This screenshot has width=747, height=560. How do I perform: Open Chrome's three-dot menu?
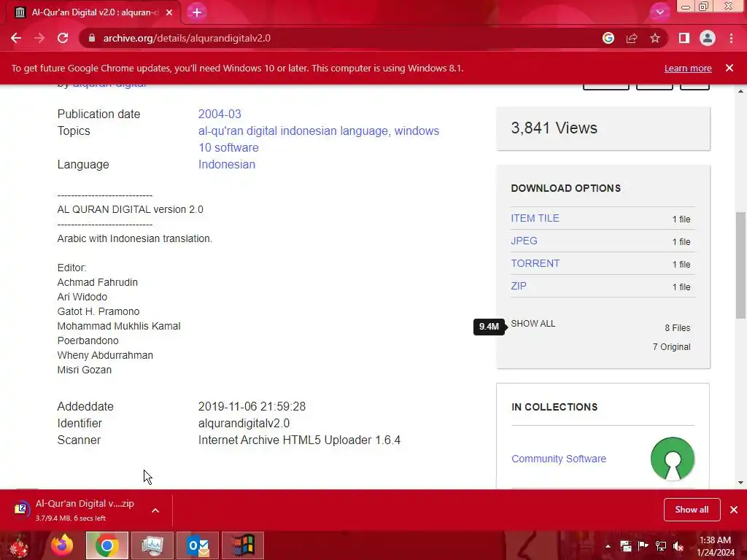point(731,38)
